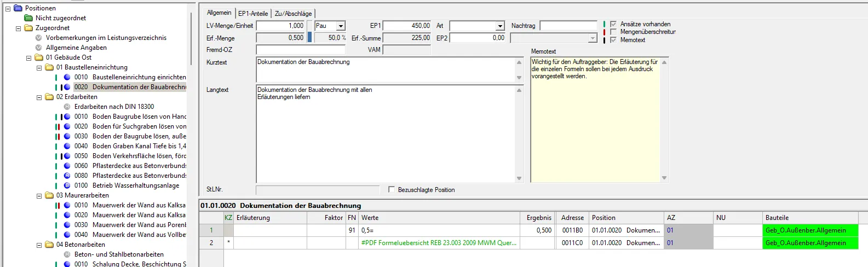Image resolution: width=868 pixels, height=267 pixels.
Task: Click the blue Erf.-Menge progress indicator
Action: [x=309, y=38]
